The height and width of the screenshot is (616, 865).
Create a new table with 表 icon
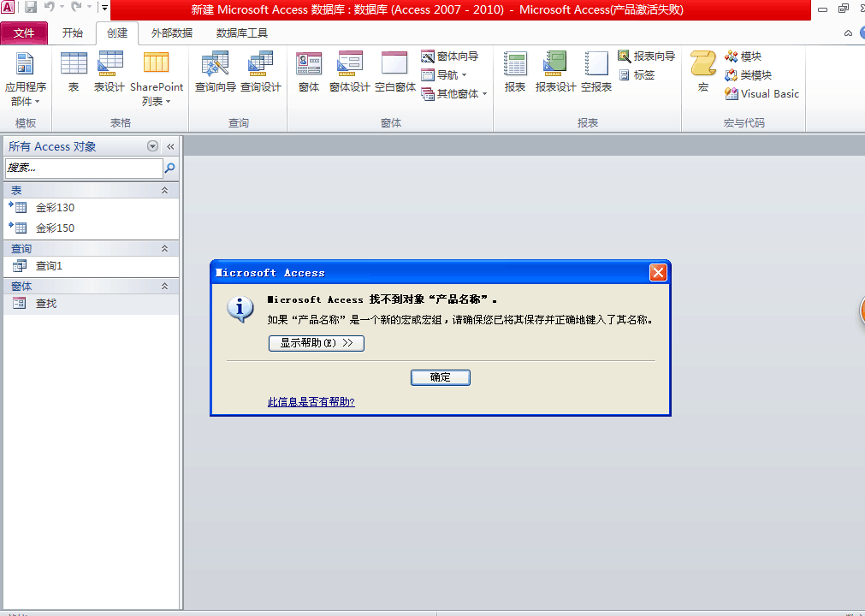[x=74, y=72]
